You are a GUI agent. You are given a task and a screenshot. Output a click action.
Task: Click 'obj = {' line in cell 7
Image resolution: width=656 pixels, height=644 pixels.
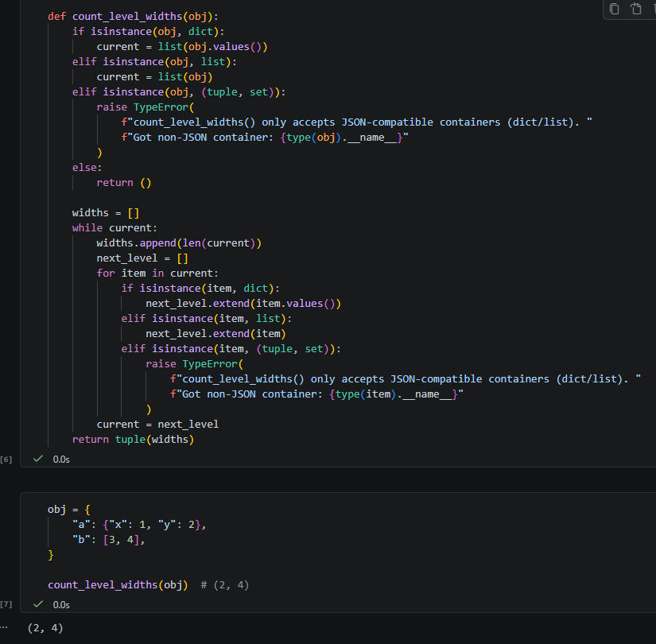(x=69, y=510)
